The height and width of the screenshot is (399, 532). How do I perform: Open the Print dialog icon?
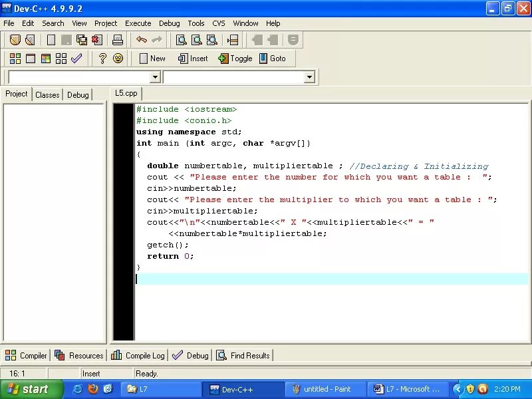(116, 40)
